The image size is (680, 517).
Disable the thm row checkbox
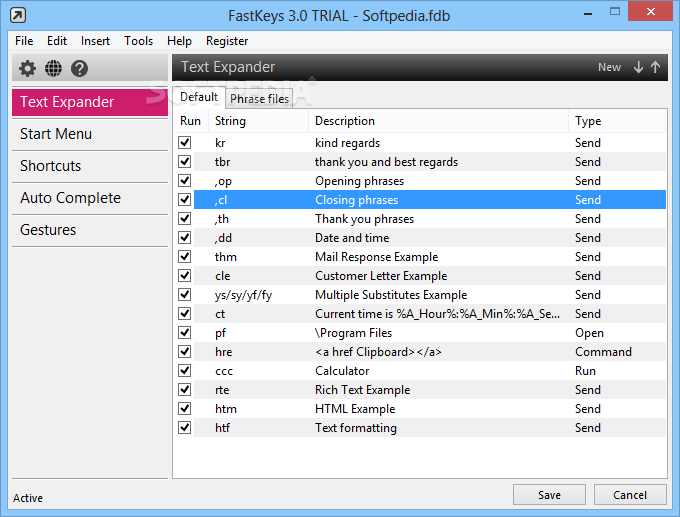point(185,256)
